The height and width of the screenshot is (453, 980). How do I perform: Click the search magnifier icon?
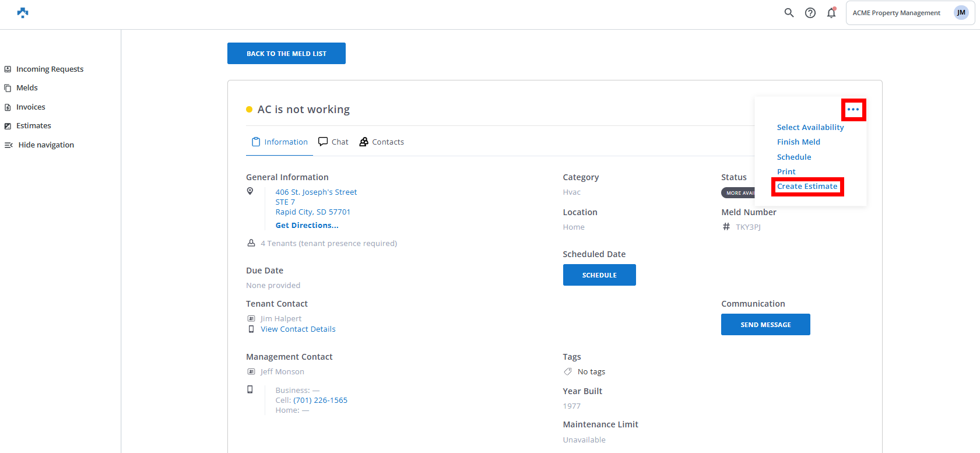(x=789, y=13)
